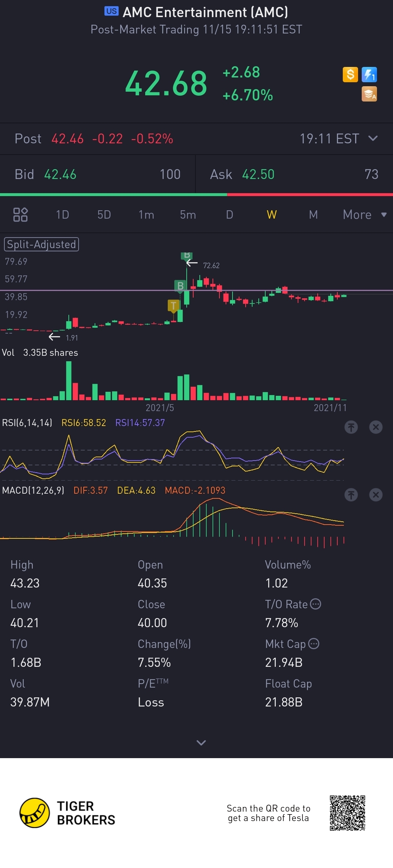This screenshot has width=393, height=868.
Task: Tap the 72.62 high price marker
Action: point(211,266)
